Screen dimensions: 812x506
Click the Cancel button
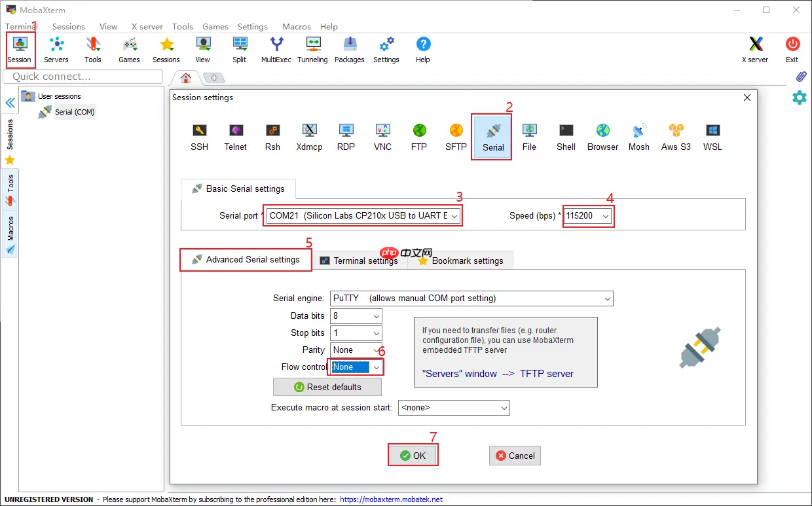[x=515, y=456]
